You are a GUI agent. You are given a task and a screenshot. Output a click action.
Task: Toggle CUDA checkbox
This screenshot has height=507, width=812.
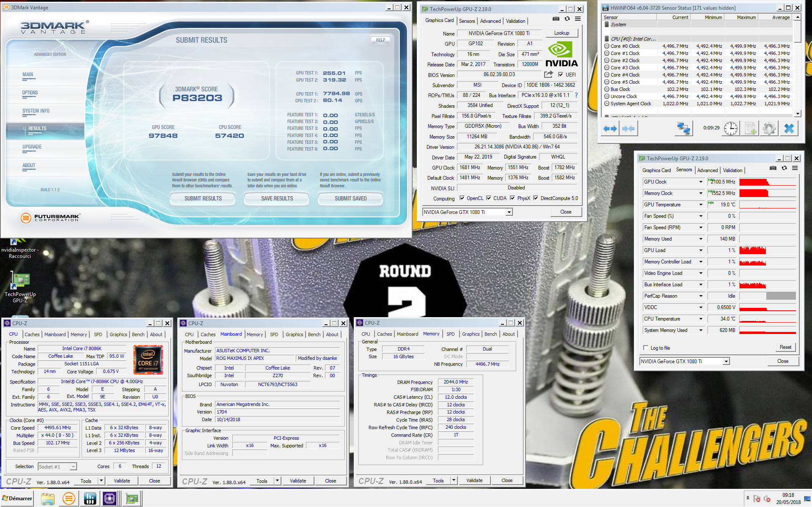click(x=489, y=198)
